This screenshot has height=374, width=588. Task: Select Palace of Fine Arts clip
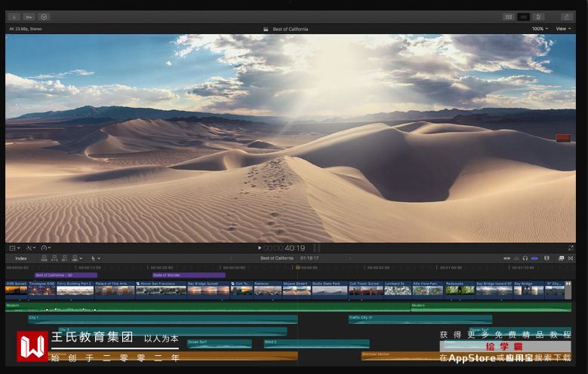tap(115, 289)
